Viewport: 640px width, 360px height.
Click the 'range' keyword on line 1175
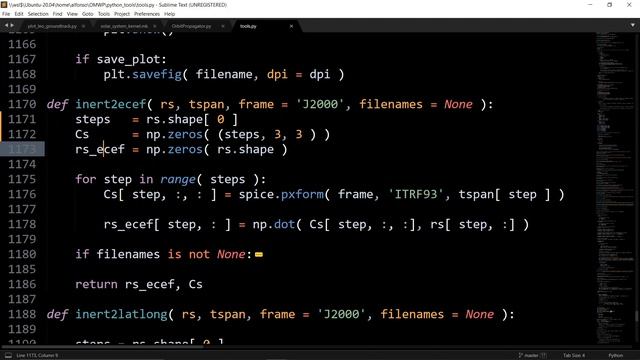178,180
